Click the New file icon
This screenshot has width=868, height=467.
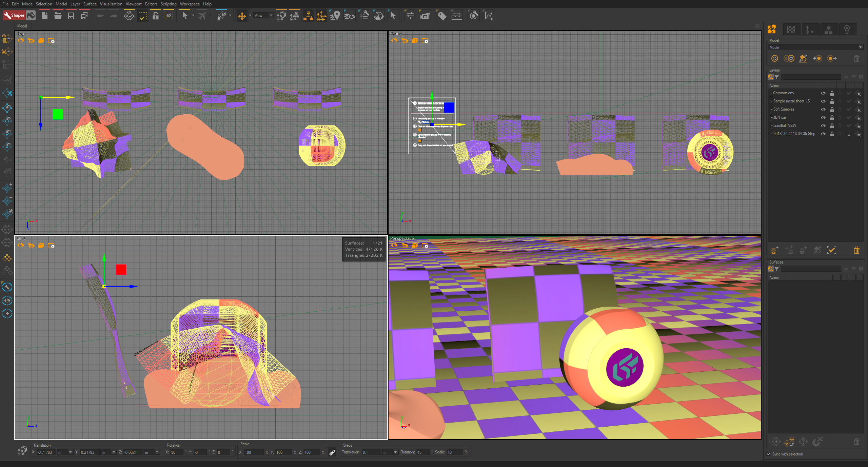pos(44,16)
